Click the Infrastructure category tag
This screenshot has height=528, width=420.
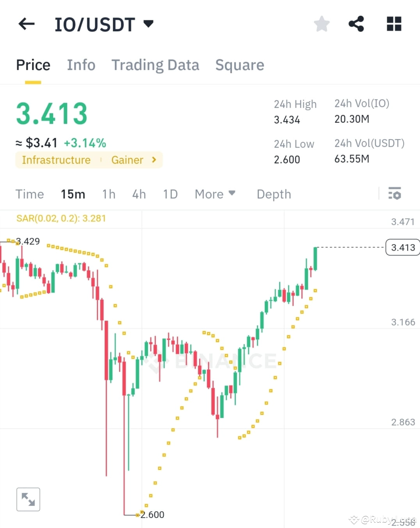(56, 160)
